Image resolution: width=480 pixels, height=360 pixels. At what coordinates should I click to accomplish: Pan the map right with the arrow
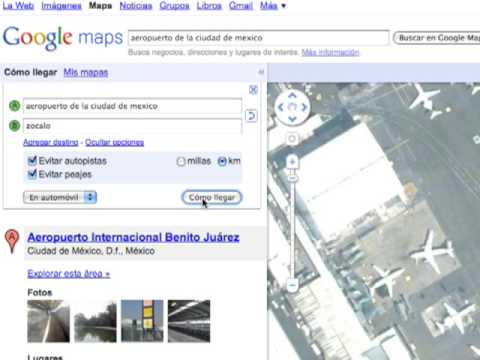point(304,107)
